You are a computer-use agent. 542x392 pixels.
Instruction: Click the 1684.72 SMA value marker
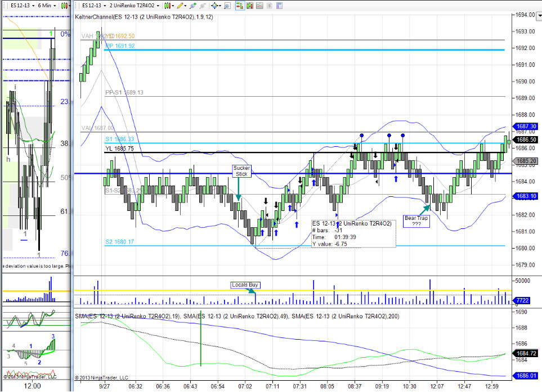(526, 353)
